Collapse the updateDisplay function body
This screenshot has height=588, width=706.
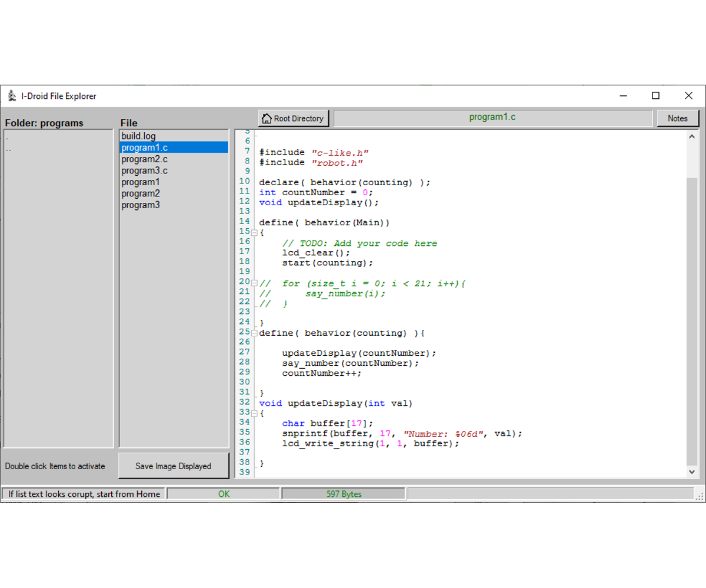point(253,412)
